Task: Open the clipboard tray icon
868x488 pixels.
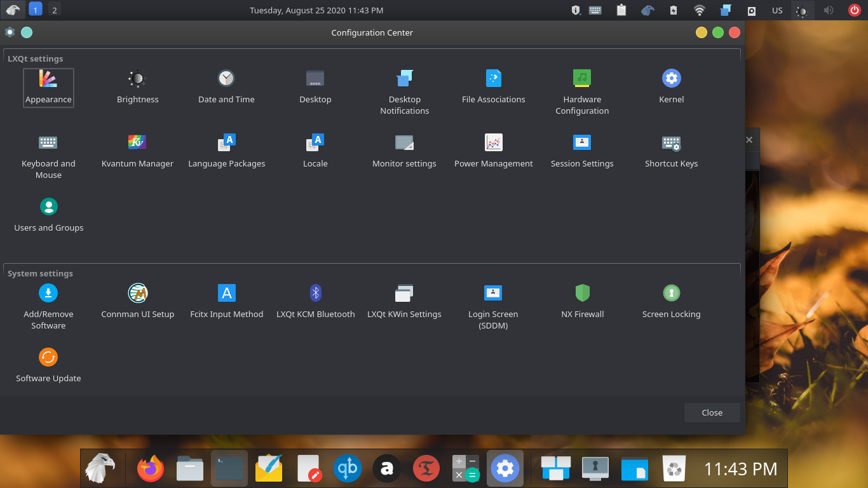Action: [x=621, y=10]
